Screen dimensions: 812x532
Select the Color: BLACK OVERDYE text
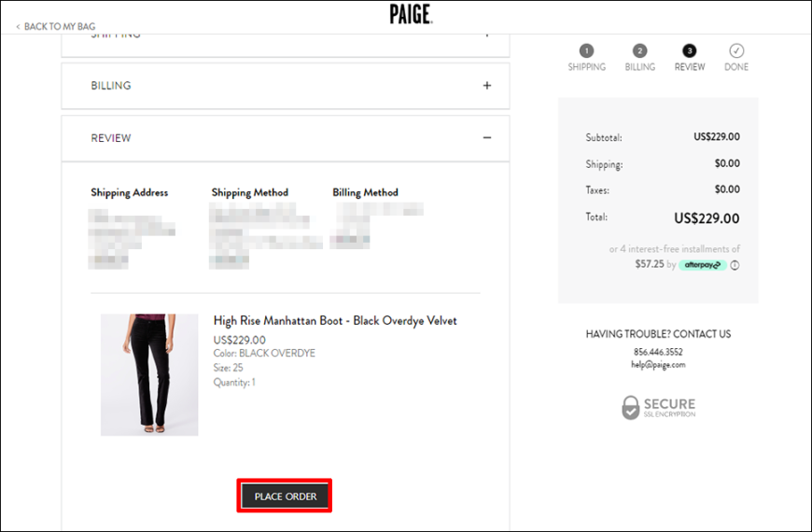click(264, 354)
